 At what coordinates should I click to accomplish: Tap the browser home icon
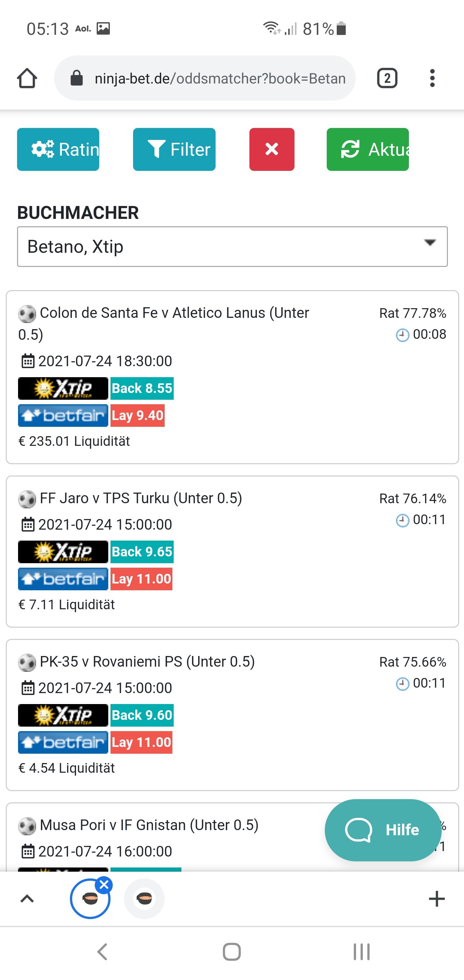tap(27, 78)
